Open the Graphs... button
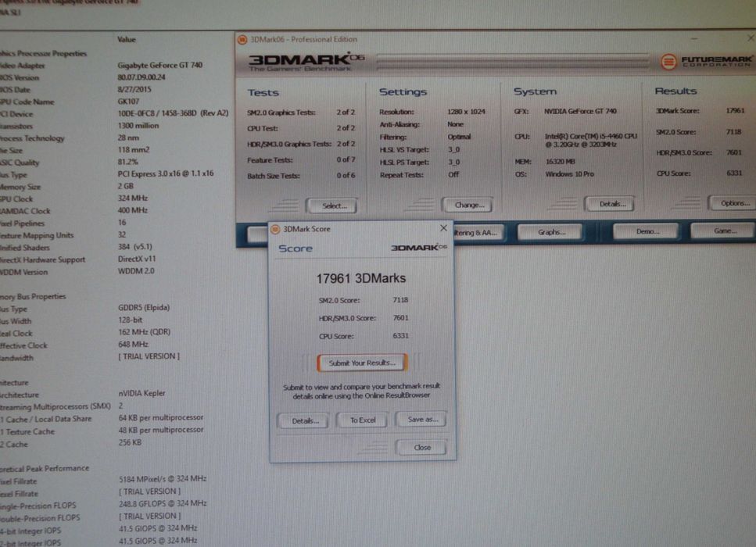The height and width of the screenshot is (547, 756). 550,232
